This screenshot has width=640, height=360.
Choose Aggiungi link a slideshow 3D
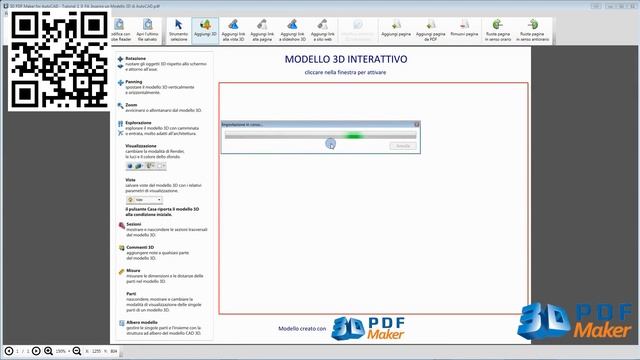[292, 30]
